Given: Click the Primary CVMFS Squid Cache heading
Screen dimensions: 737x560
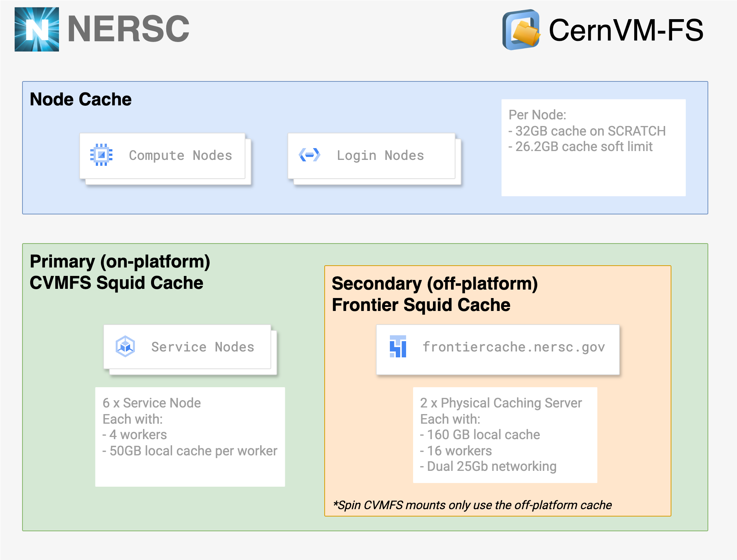Looking at the screenshot, I should click(120, 272).
